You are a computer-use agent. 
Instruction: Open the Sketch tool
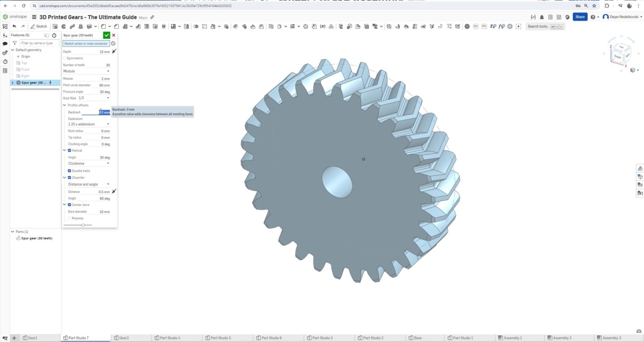(39, 26)
